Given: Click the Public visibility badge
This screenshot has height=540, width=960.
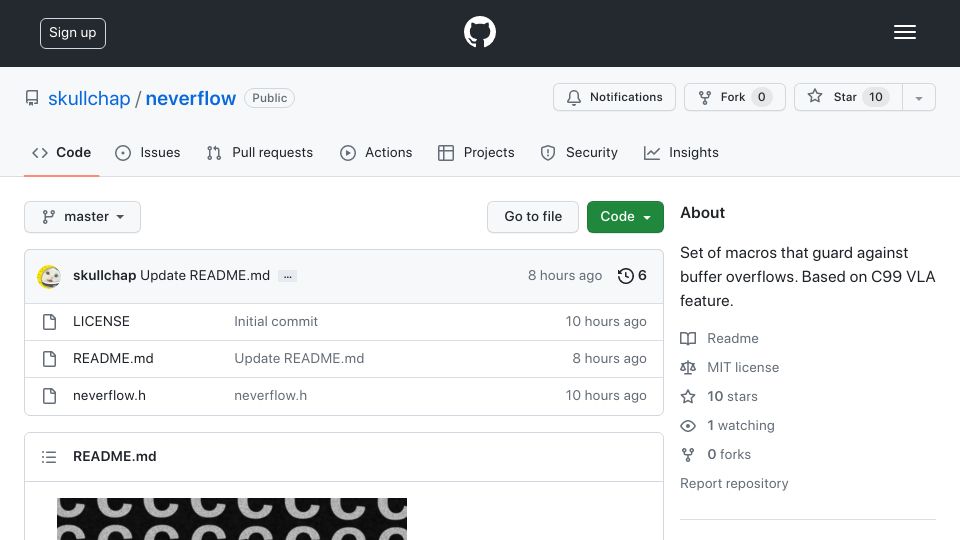Looking at the screenshot, I should point(269,98).
